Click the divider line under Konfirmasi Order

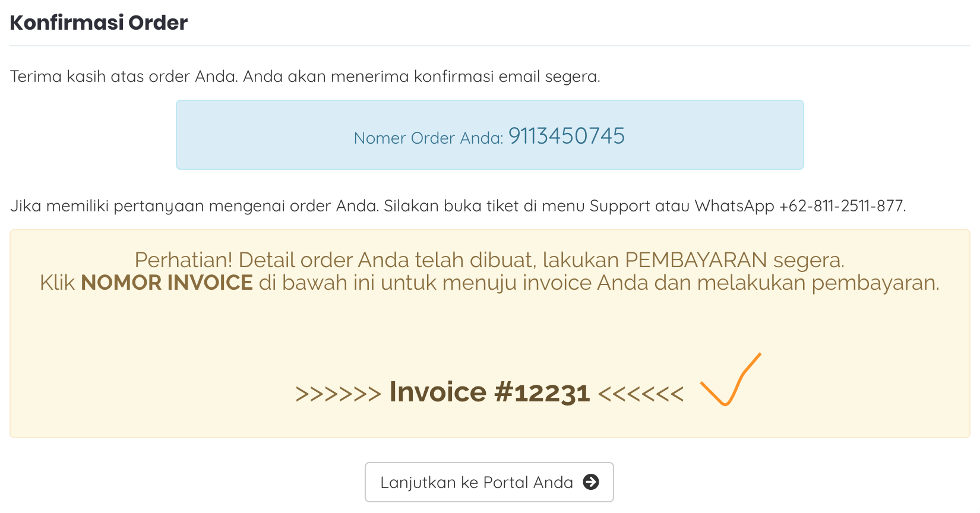click(x=489, y=46)
